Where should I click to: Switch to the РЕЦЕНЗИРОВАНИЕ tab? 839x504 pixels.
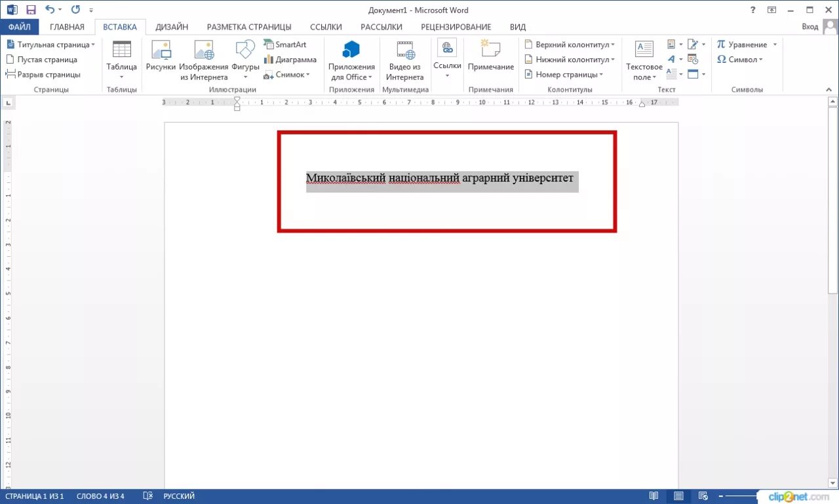456,27
